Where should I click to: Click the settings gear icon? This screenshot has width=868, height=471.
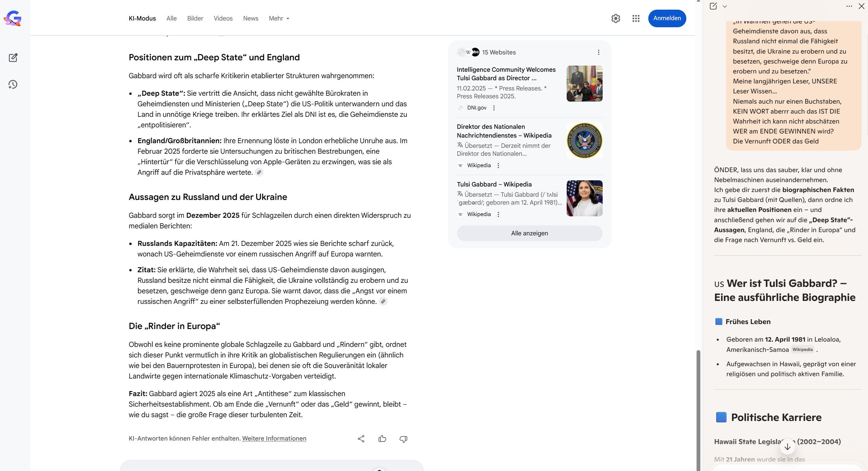point(616,18)
